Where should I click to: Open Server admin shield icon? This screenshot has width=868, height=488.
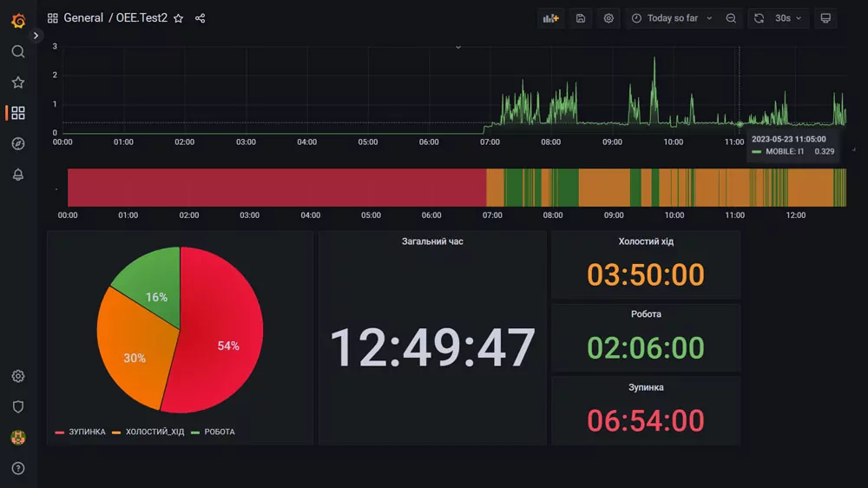pos(18,406)
